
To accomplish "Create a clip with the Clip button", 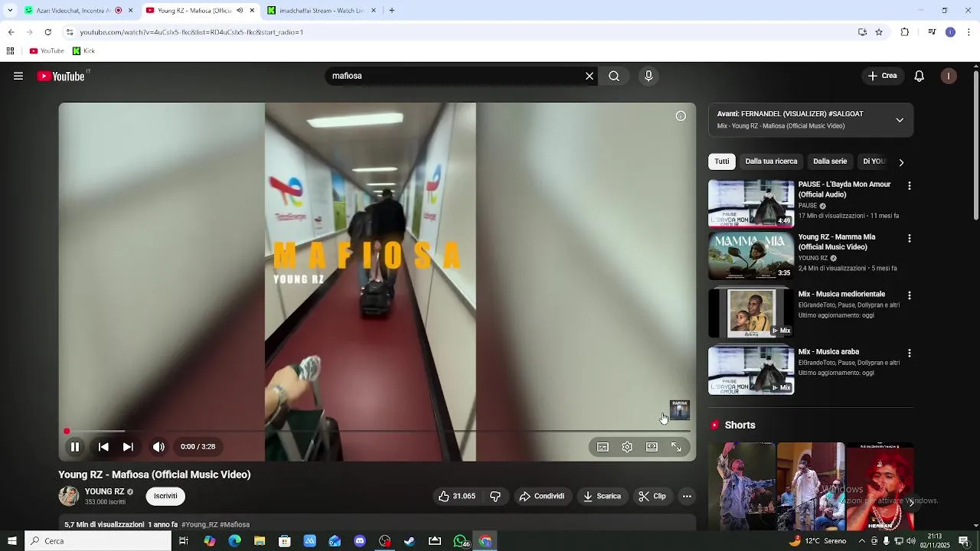I will tap(652, 496).
